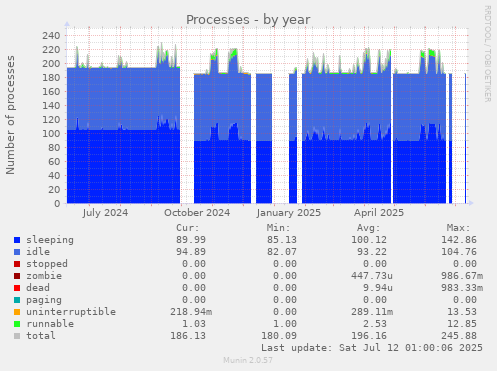Click idle current value 94.89
Image resolution: width=497 pixels, height=371 pixels.
pos(191,252)
